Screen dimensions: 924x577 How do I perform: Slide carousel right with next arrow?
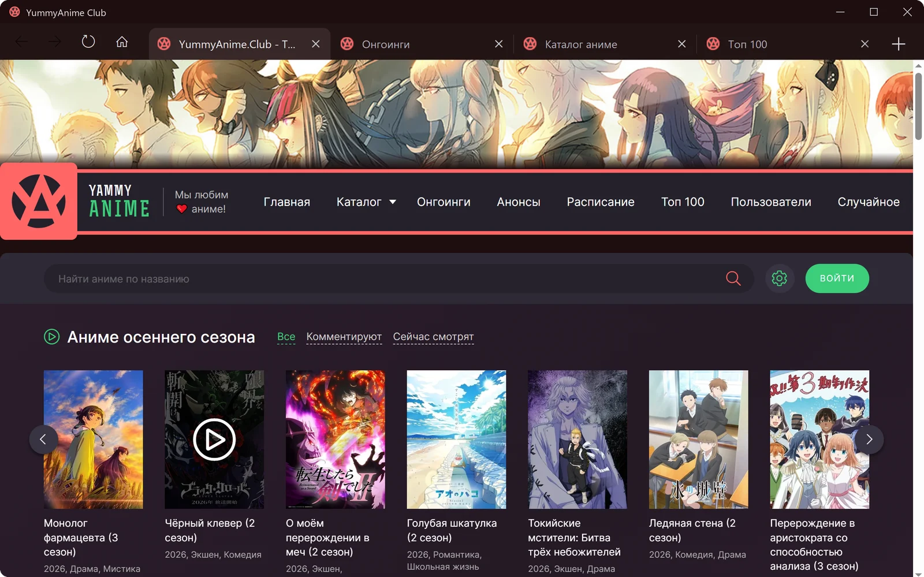[x=869, y=440]
